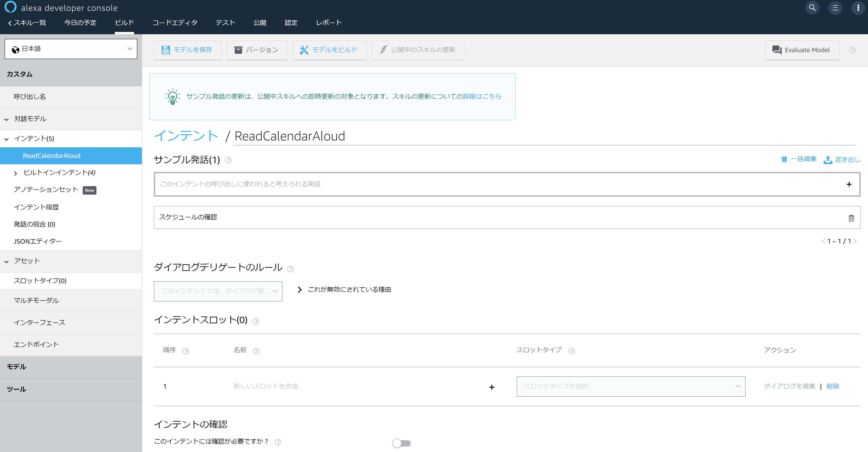Screen dimensions: 868x452
Task: Expand これが無効にされている理由 disclosure
Action: (300, 290)
